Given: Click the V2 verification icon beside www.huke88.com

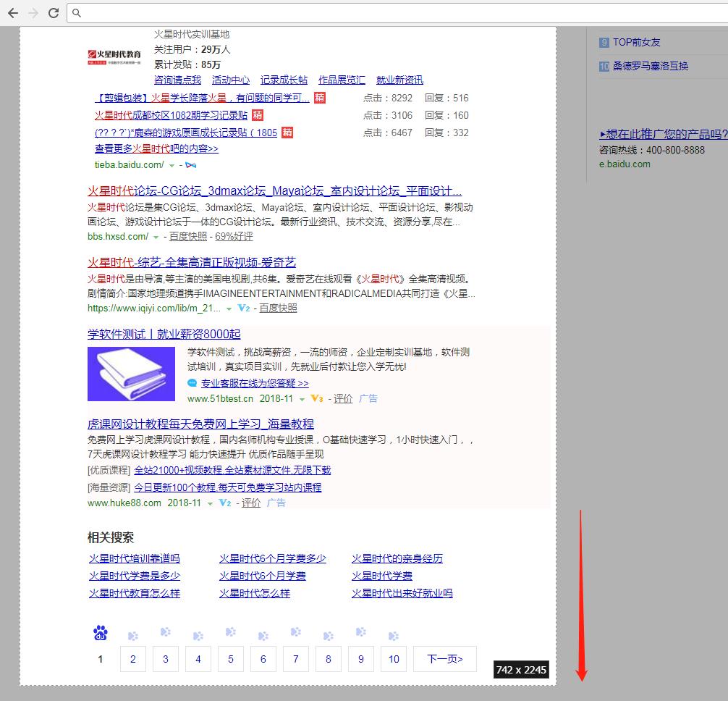Looking at the screenshot, I should 224,503.
